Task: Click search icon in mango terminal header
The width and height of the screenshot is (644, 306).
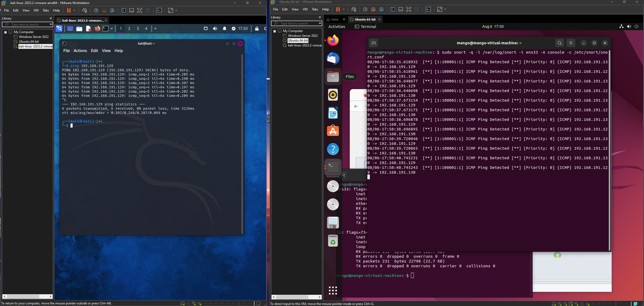Action: tap(560, 43)
